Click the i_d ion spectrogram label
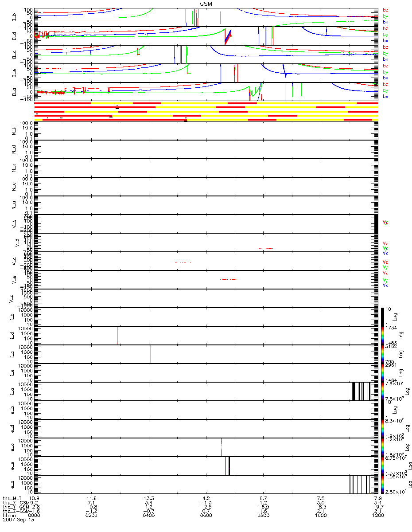The image size is (412, 532). point(11,335)
